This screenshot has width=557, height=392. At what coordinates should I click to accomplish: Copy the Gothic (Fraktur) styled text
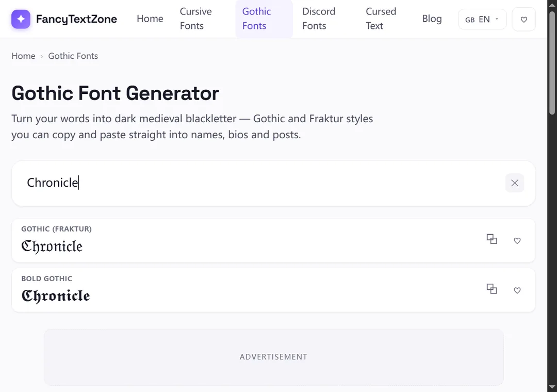pyautogui.click(x=492, y=239)
